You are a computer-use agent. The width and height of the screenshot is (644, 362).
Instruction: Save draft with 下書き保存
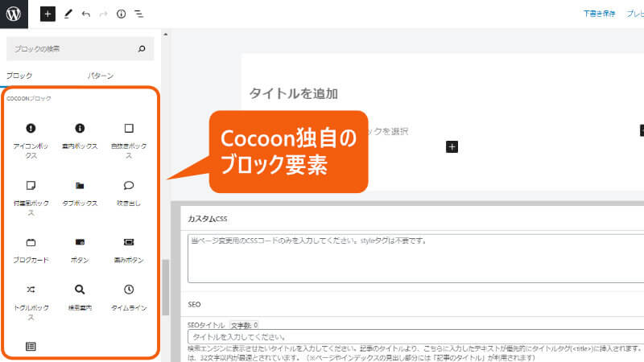[599, 14]
